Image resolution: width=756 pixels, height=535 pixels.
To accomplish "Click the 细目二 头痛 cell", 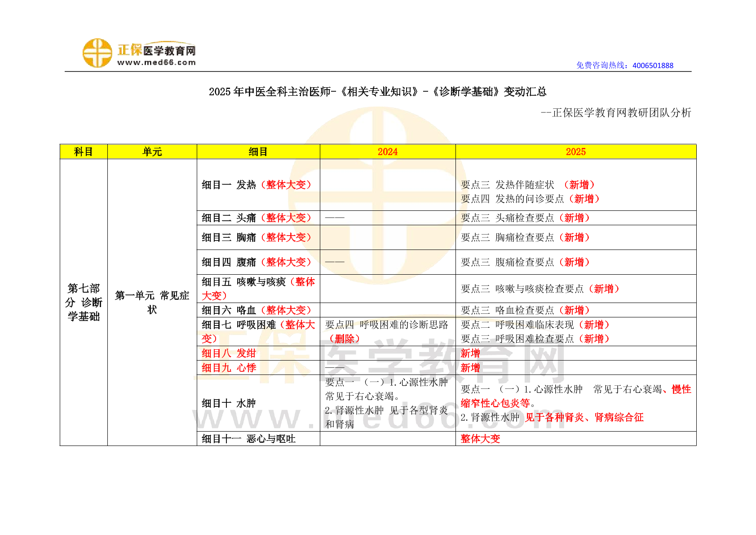I will pos(256,218).
